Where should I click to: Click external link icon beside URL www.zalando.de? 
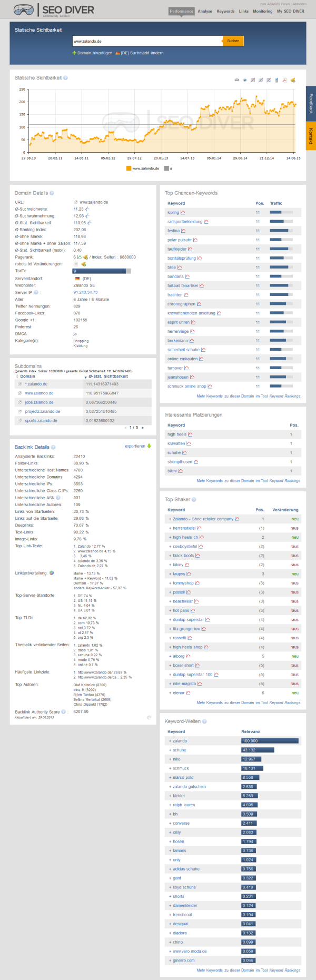pos(76,202)
